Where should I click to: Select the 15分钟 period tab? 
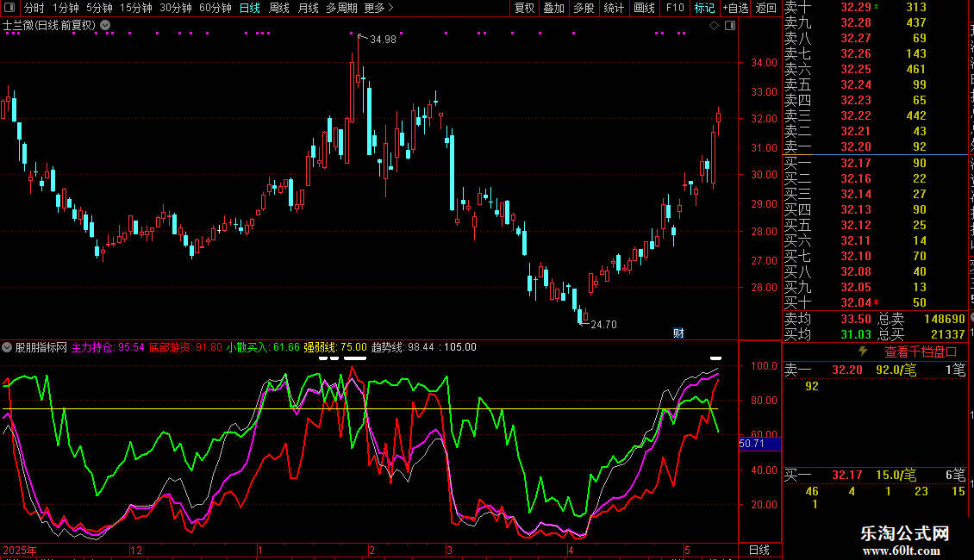135,8
